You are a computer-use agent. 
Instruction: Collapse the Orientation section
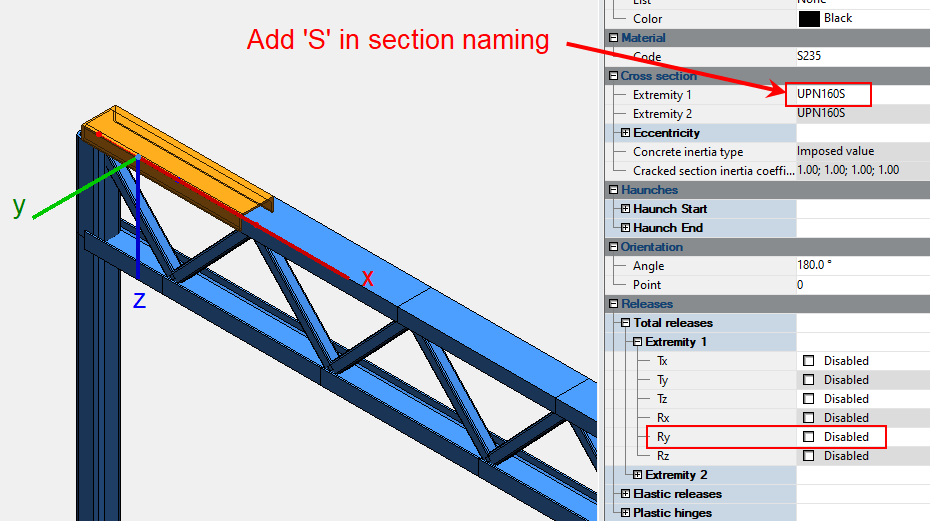pyautogui.click(x=614, y=247)
